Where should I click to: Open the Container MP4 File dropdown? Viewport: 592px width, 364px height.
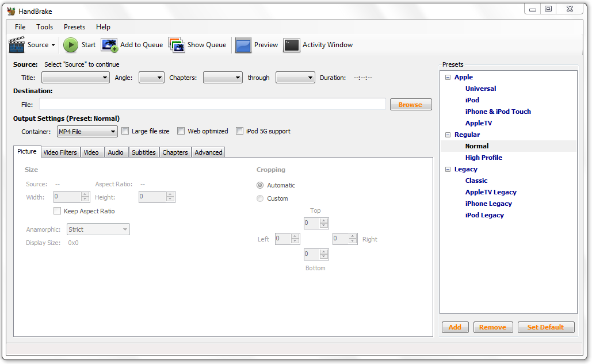click(87, 131)
